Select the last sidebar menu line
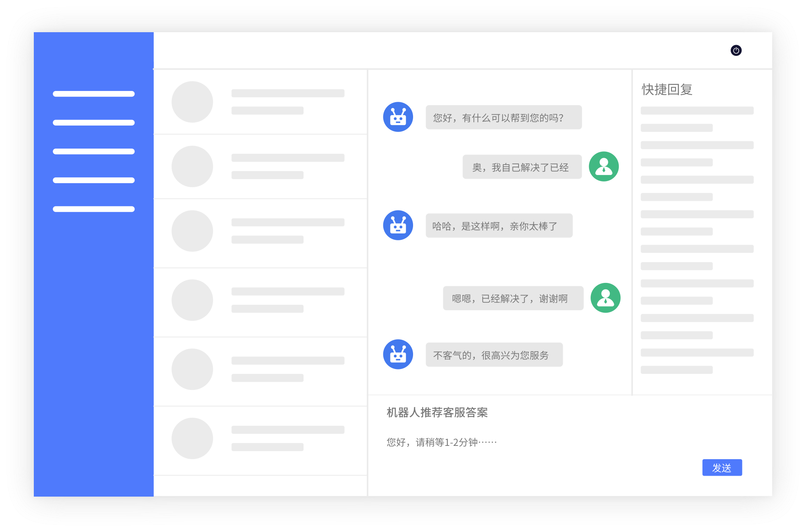 point(93,209)
